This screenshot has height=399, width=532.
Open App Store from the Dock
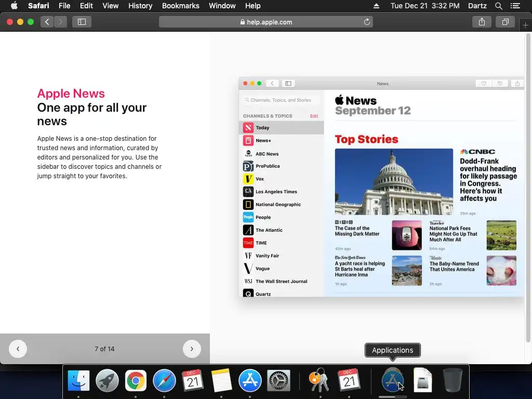(250, 381)
